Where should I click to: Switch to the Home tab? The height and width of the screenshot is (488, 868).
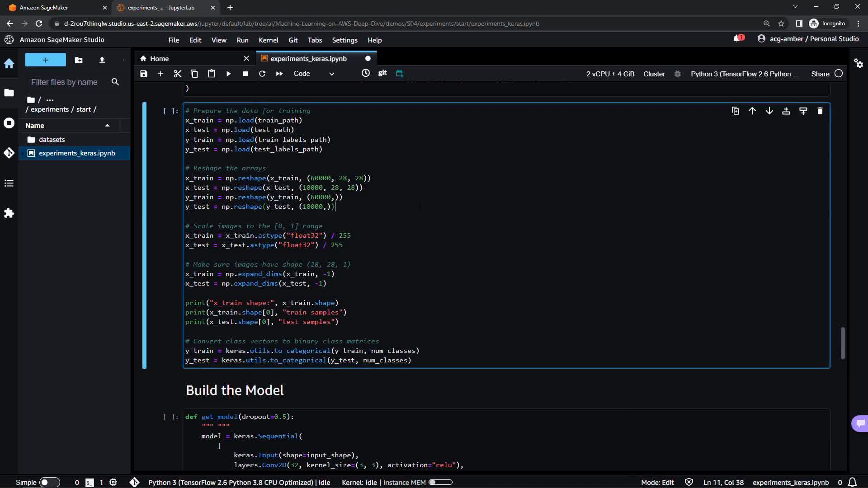(159, 59)
